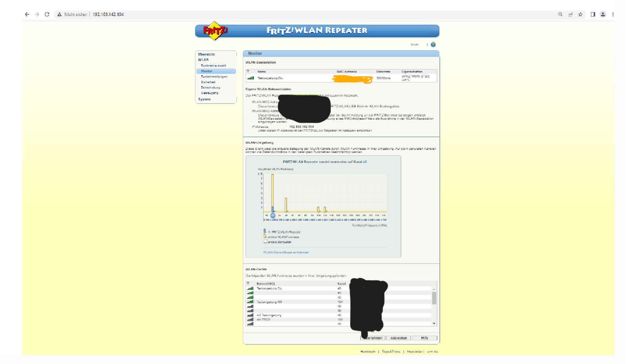Click signal icon of first Testumgebung device row

tap(250, 288)
